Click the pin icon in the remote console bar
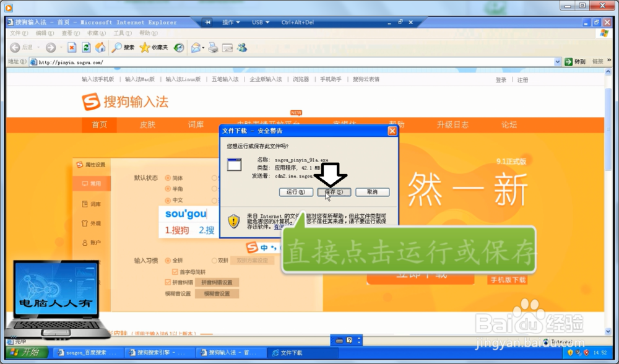The height and width of the screenshot is (364, 619). (x=207, y=22)
